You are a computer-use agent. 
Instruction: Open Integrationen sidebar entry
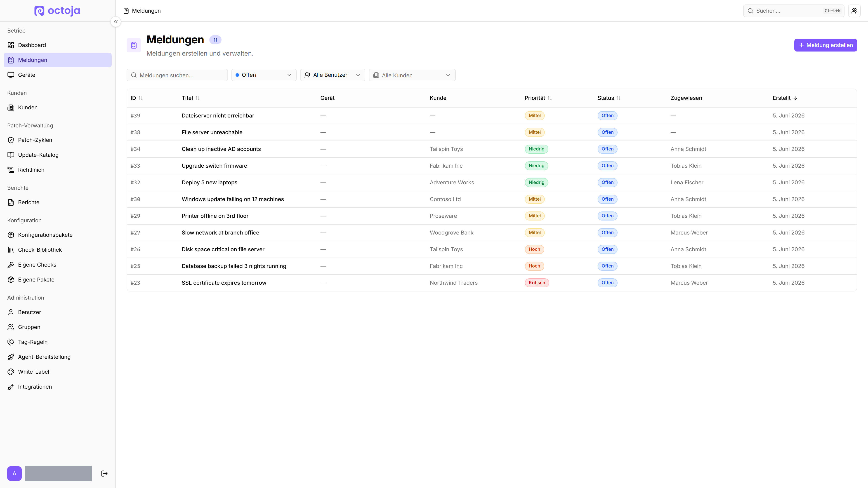(x=58, y=387)
